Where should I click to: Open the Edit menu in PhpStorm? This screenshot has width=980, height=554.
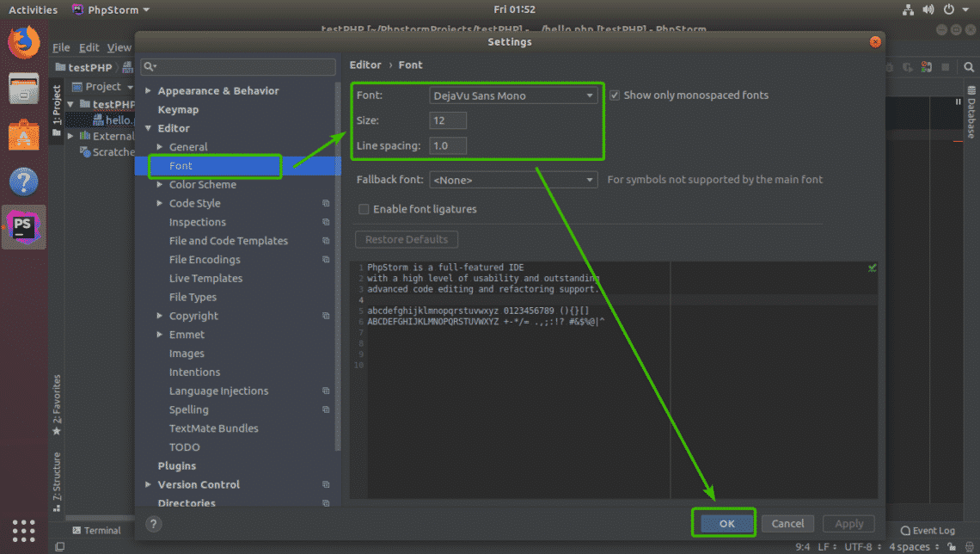coord(89,47)
